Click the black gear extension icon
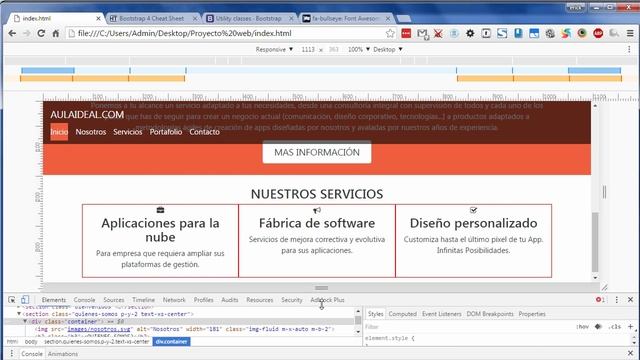 (470, 33)
